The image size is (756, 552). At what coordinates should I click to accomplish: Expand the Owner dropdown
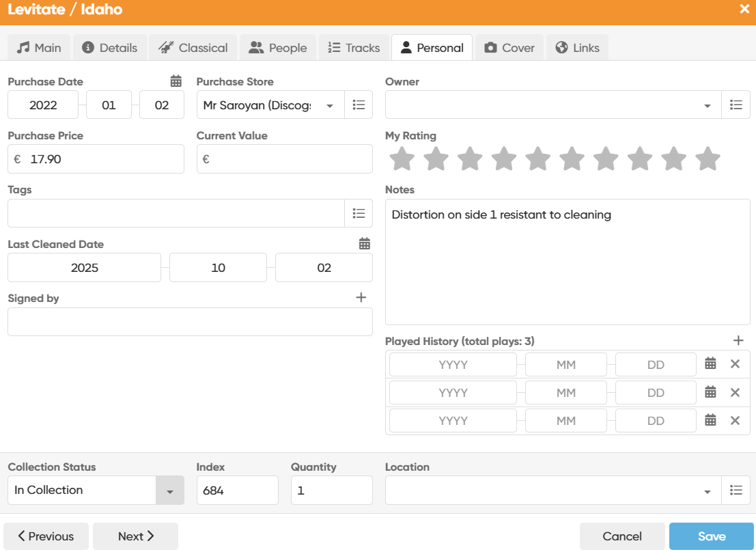707,106
